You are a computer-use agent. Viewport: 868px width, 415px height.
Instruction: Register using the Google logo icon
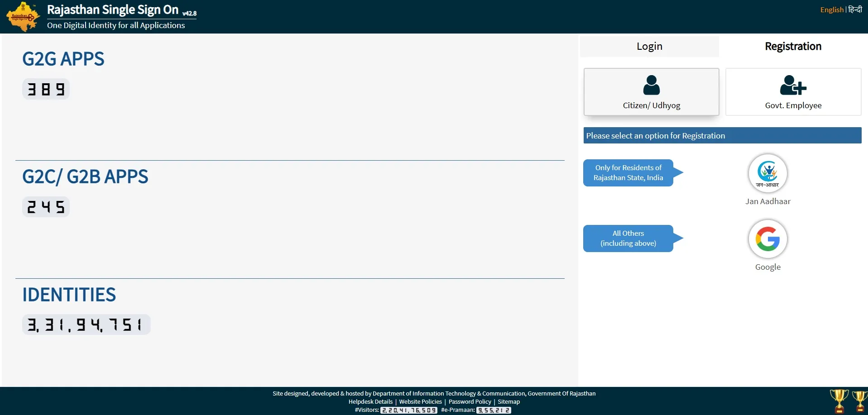[767, 239]
